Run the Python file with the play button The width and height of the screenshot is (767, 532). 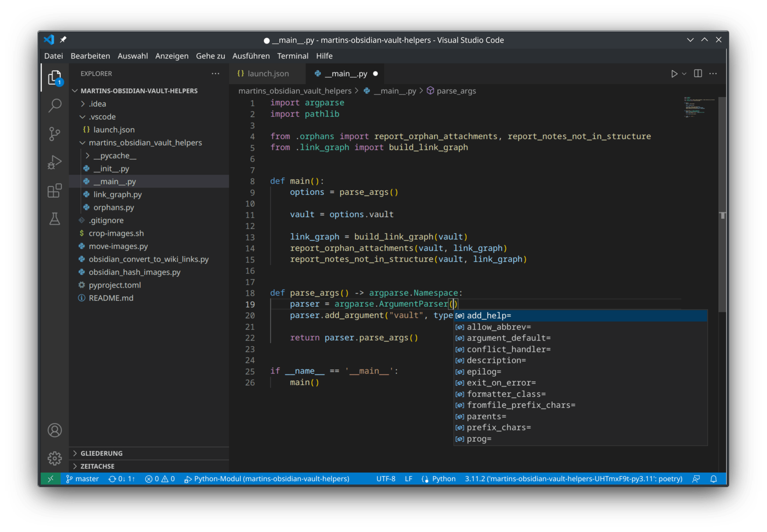point(674,73)
